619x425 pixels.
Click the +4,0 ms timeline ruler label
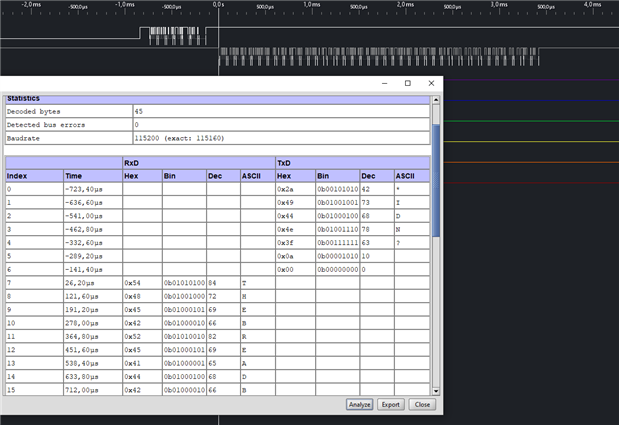591,5
